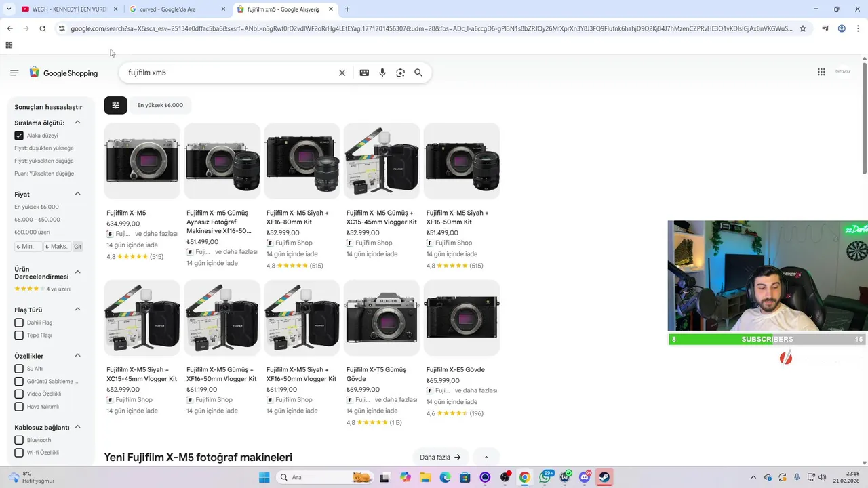Screen dimensions: 868x488
Task: Open the Windows Start menu
Action: 264,477
